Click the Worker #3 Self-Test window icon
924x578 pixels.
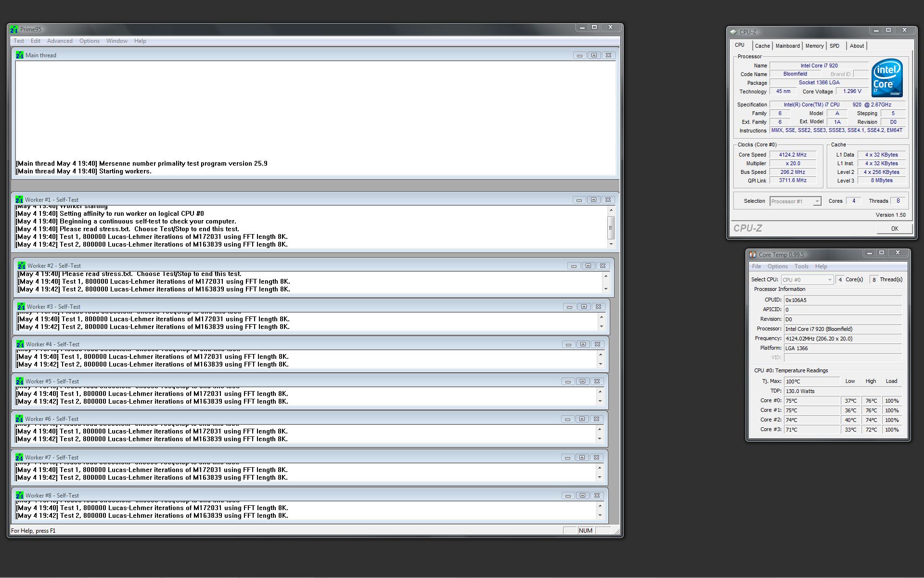[x=21, y=306]
